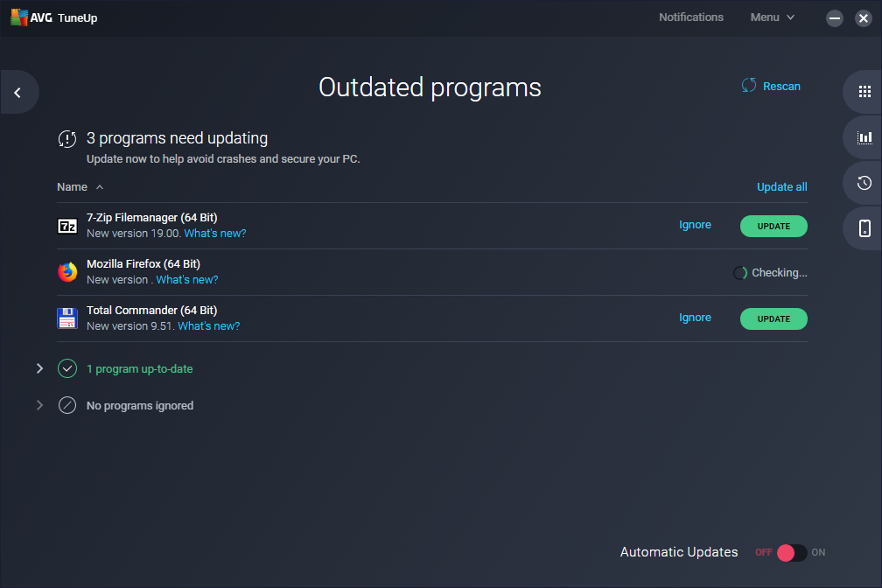This screenshot has height=588, width=882.
Task: Go back using the left arrow button
Action: (16, 92)
